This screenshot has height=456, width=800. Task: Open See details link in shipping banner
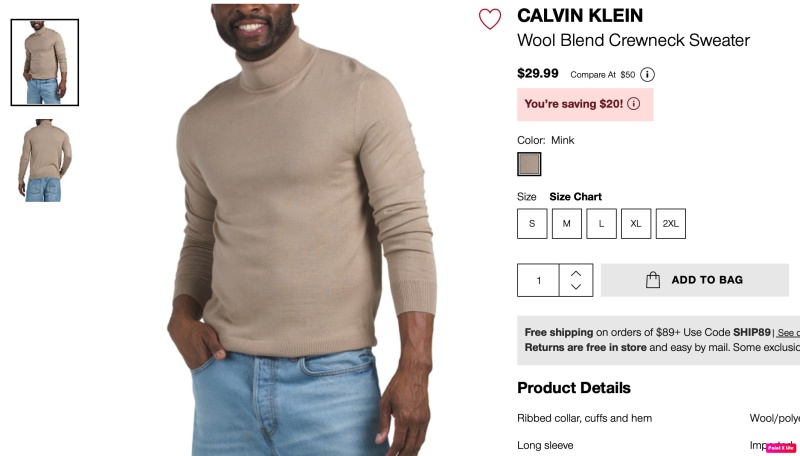[x=788, y=333]
